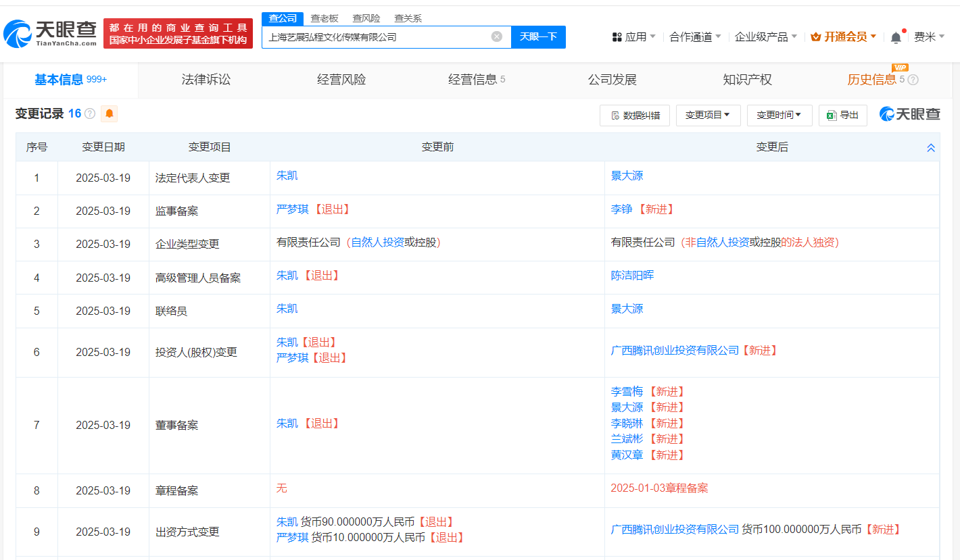Select the 公司发展 tab

coord(612,80)
